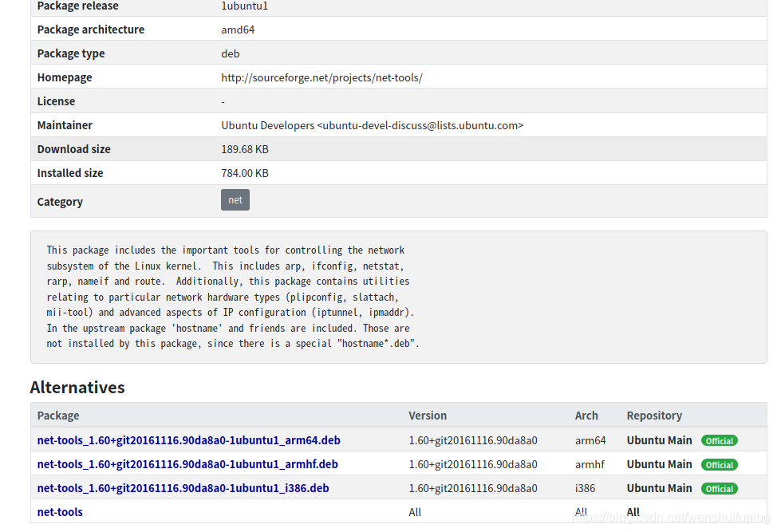Open the plain net-tools alternative link

coord(60,511)
